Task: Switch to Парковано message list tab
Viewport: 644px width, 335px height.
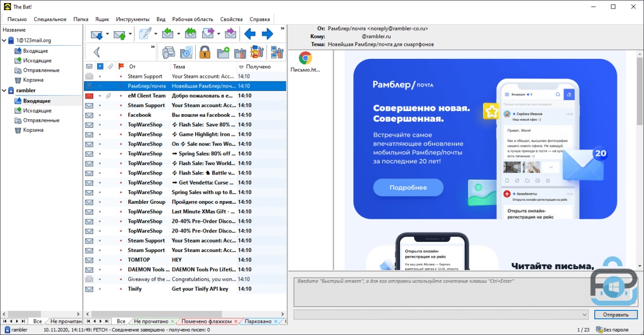Action: tap(258, 321)
